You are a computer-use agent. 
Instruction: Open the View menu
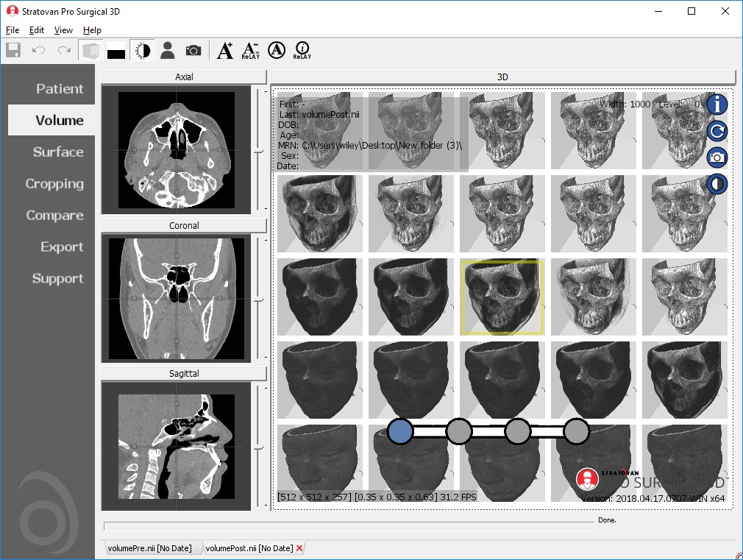point(63,30)
